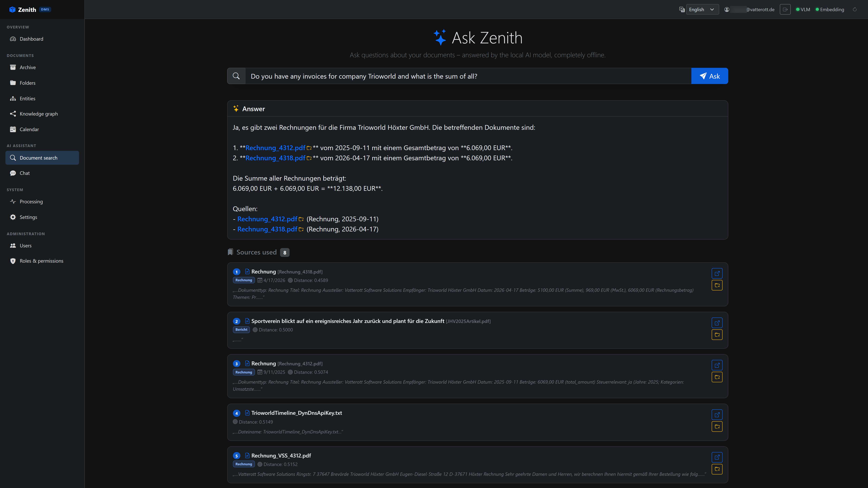Open Rechnung_4318.pdf link in answer list item 2

coord(275,158)
